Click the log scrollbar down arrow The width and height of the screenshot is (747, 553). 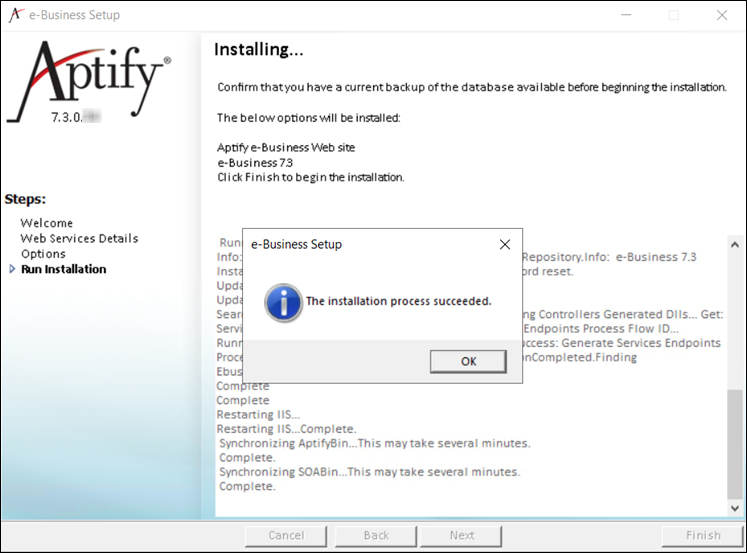point(735,508)
